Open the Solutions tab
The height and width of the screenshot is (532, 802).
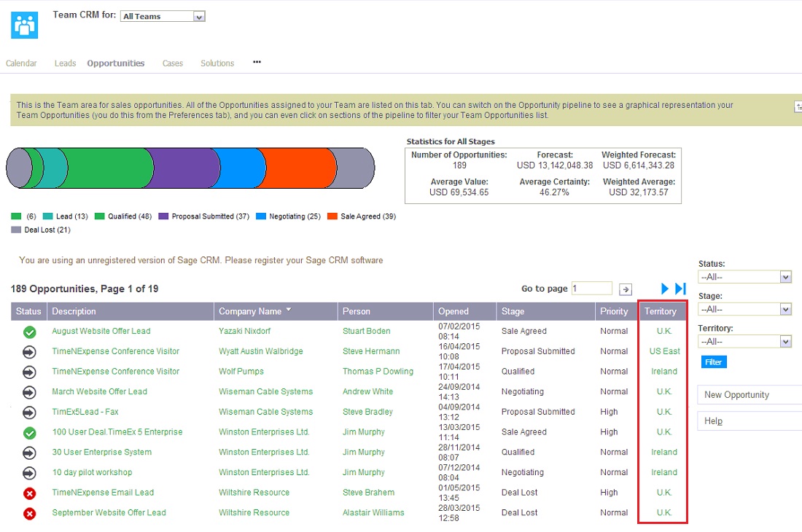pos(217,63)
